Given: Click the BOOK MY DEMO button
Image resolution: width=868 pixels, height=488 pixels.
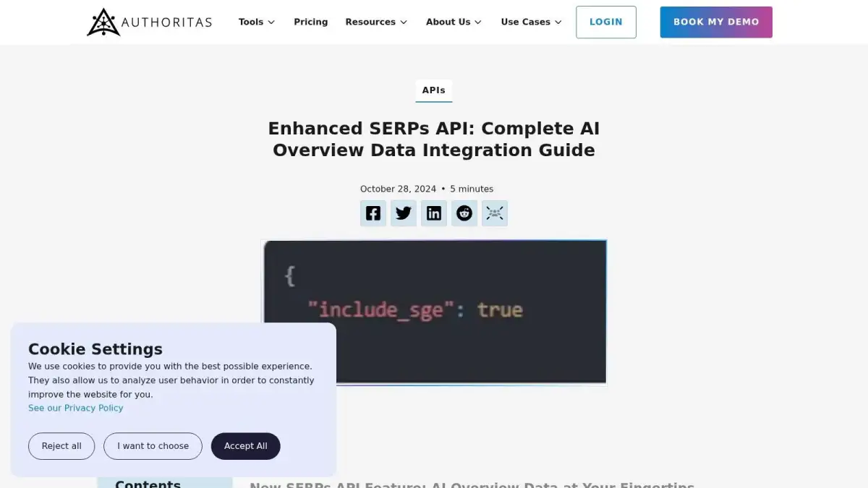Looking at the screenshot, I should click(716, 22).
